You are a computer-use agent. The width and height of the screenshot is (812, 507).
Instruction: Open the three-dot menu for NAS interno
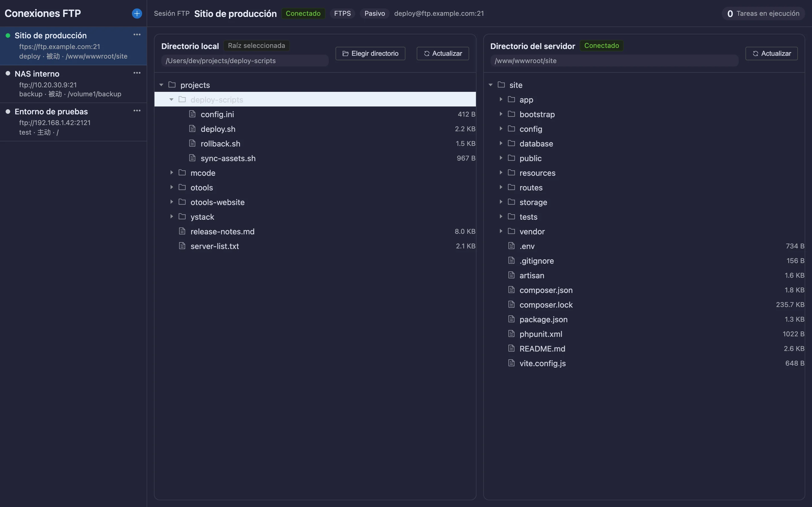[137, 73]
